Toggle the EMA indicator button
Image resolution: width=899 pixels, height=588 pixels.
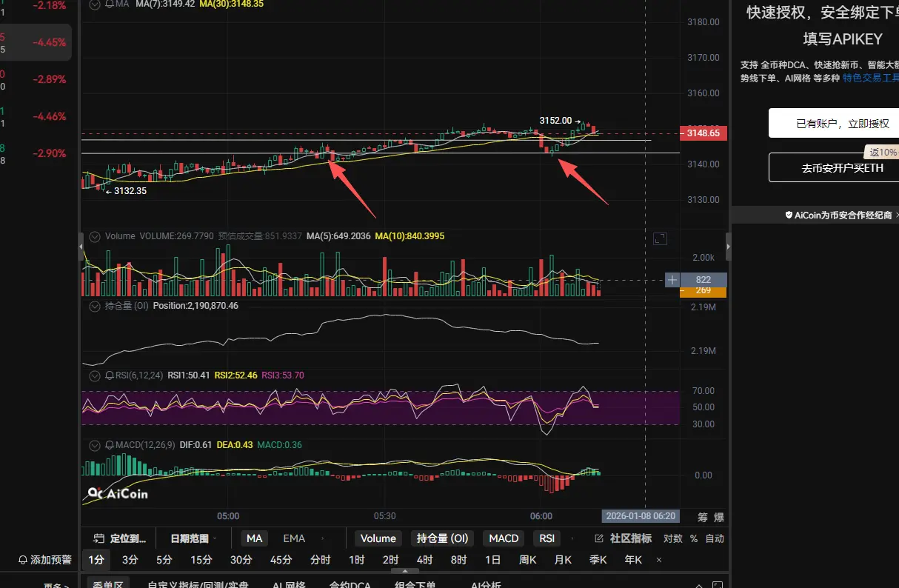point(294,538)
